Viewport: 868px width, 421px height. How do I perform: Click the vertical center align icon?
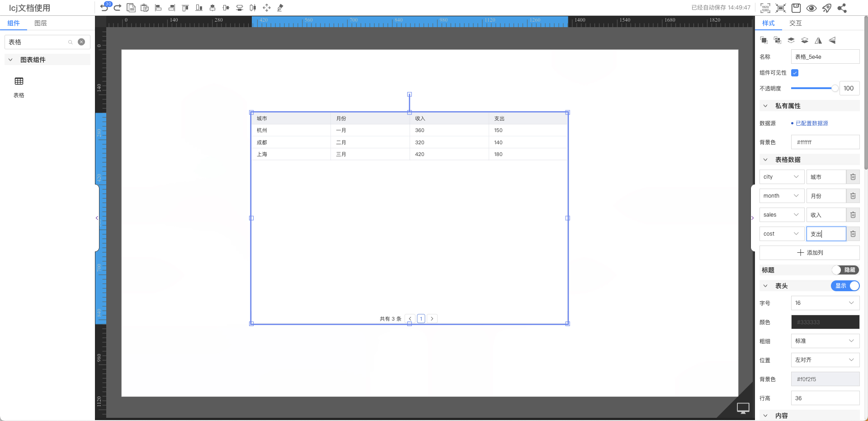pyautogui.click(x=226, y=8)
